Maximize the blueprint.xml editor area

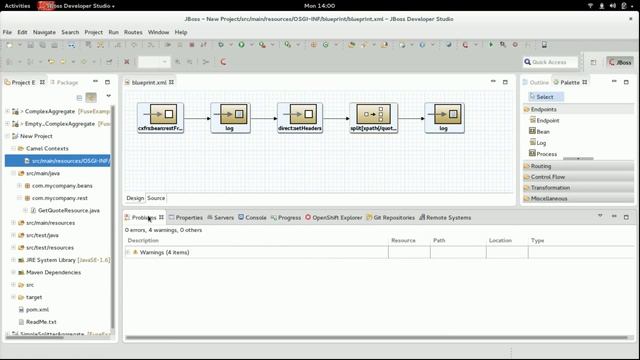tap(505, 82)
